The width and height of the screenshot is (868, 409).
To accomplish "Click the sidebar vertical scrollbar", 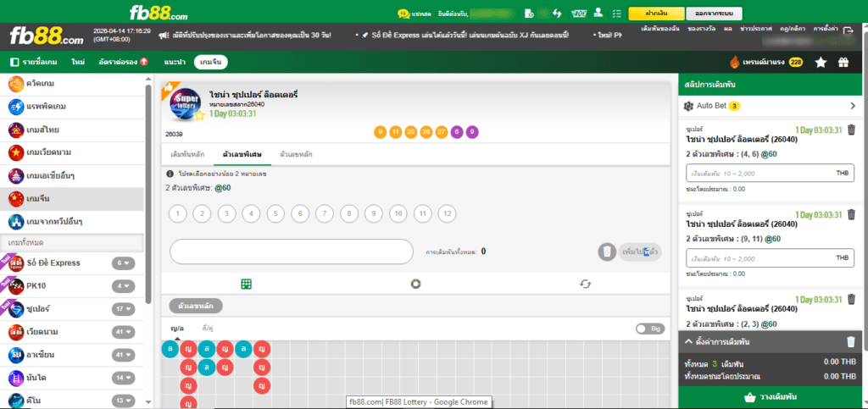I will click(x=147, y=193).
